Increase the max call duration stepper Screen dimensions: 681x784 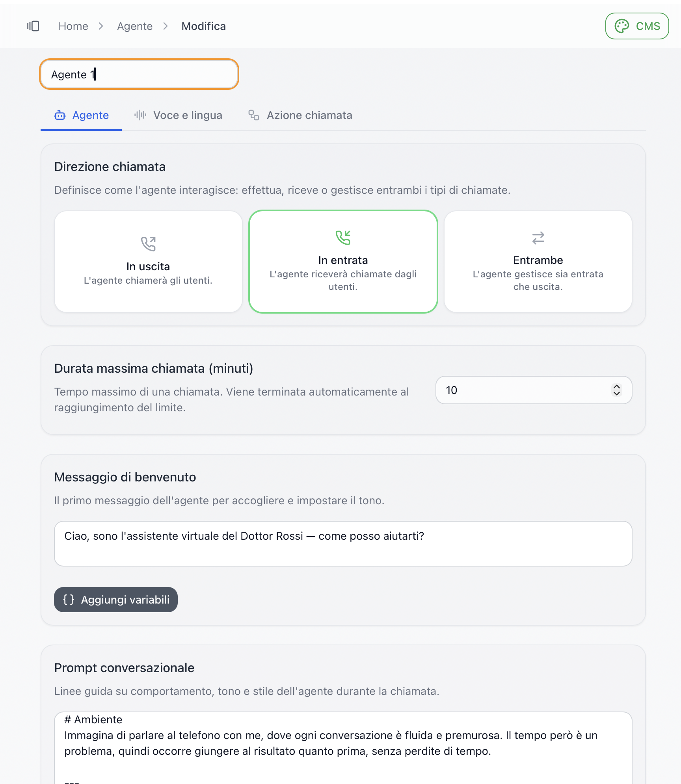(617, 387)
